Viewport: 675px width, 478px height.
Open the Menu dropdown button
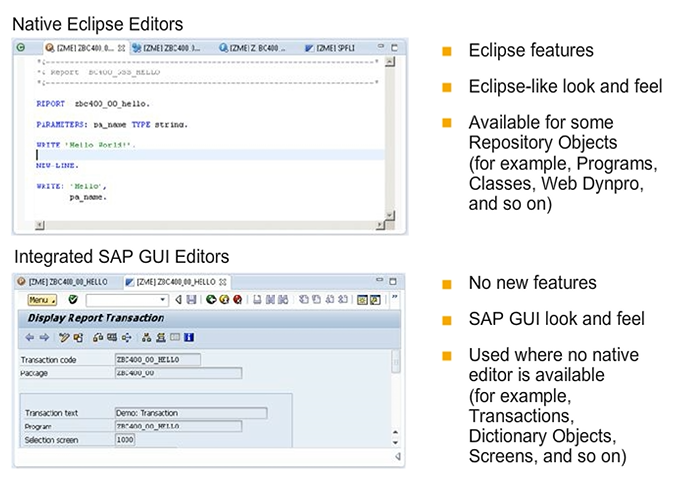[41, 299]
